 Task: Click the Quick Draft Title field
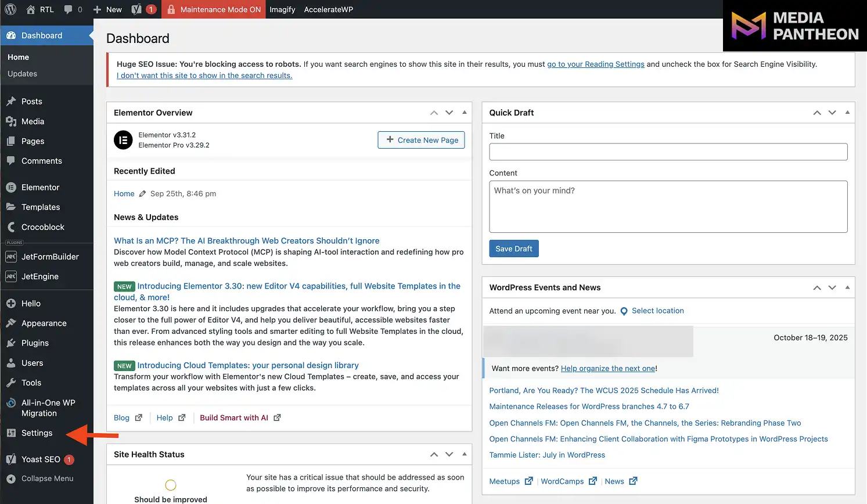[x=668, y=152]
